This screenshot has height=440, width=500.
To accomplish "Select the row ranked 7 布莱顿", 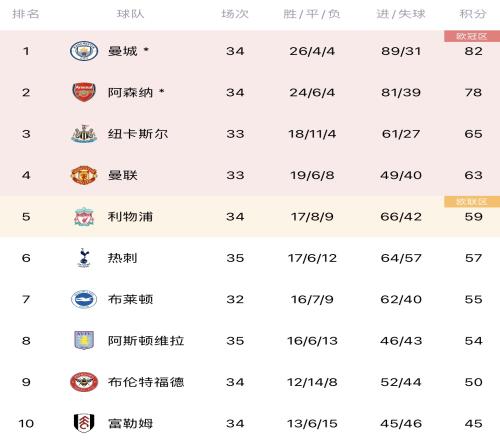I will click(x=250, y=299).
